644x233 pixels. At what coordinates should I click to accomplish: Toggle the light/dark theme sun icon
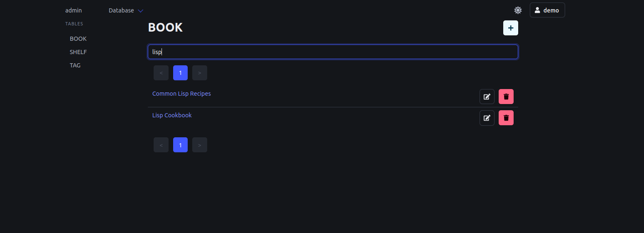pyautogui.click(x=518, y=10)
